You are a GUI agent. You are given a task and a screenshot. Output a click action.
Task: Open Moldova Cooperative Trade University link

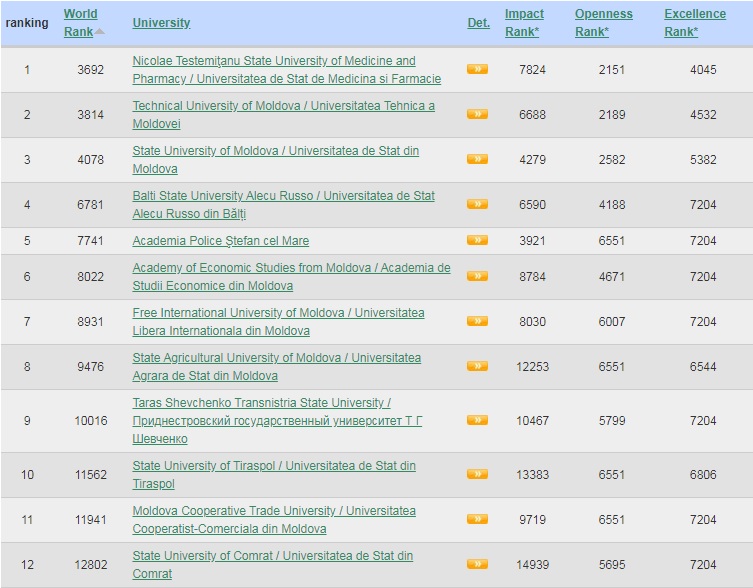274,520
